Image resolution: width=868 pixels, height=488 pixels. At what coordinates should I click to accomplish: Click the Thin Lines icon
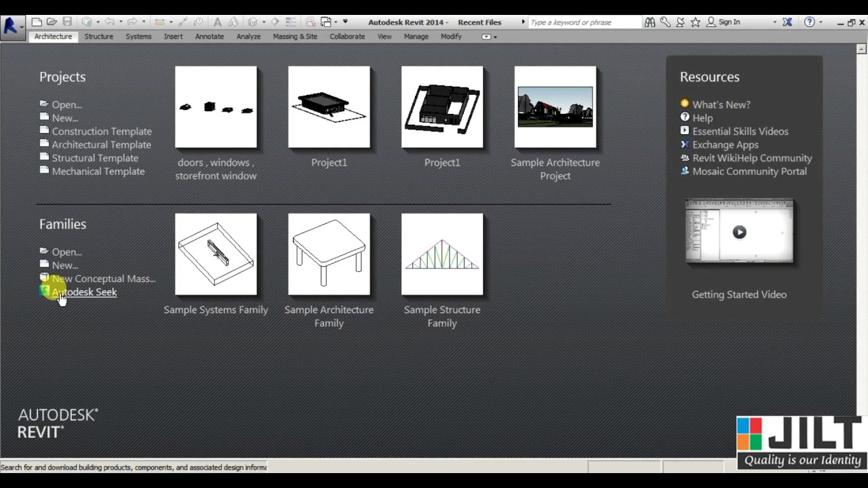291,22
